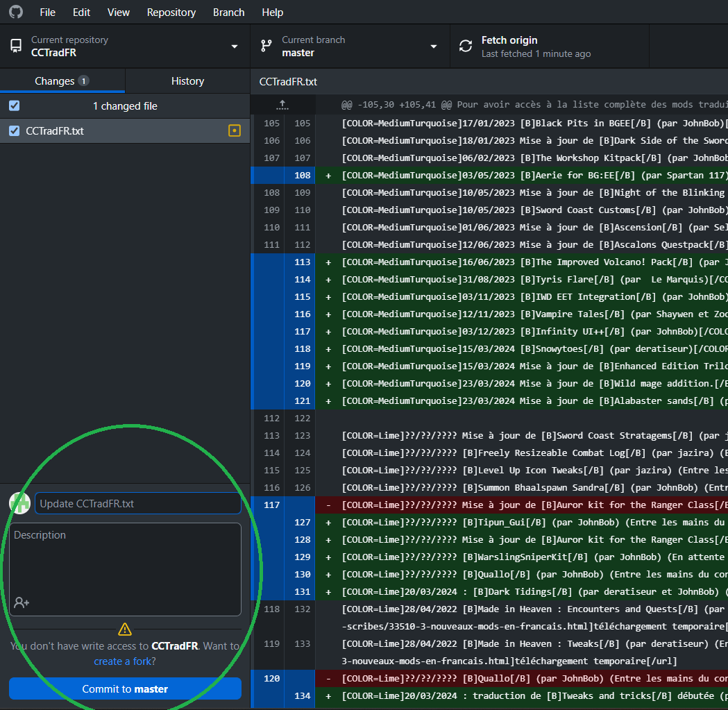
Task: Toggle inclusion of added line 113
Action: point(282,262)
